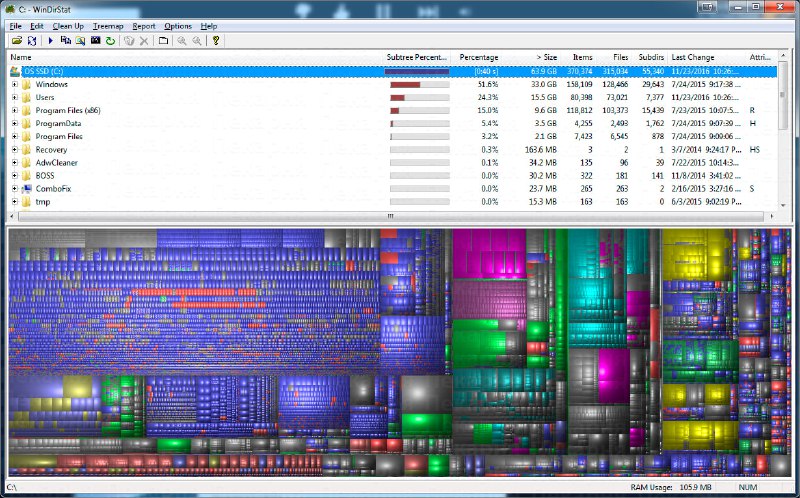
Task: Click the folder icon beside BOSS
Action: (26, 176)
